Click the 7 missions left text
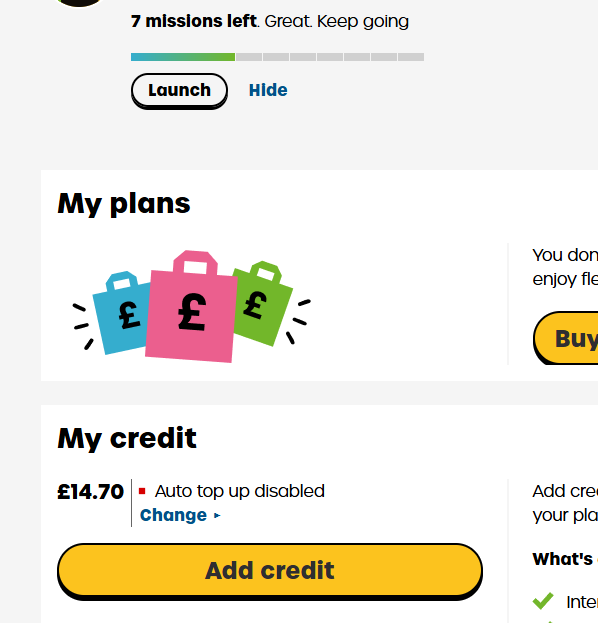598x623 pixels. tap(194, 21)
